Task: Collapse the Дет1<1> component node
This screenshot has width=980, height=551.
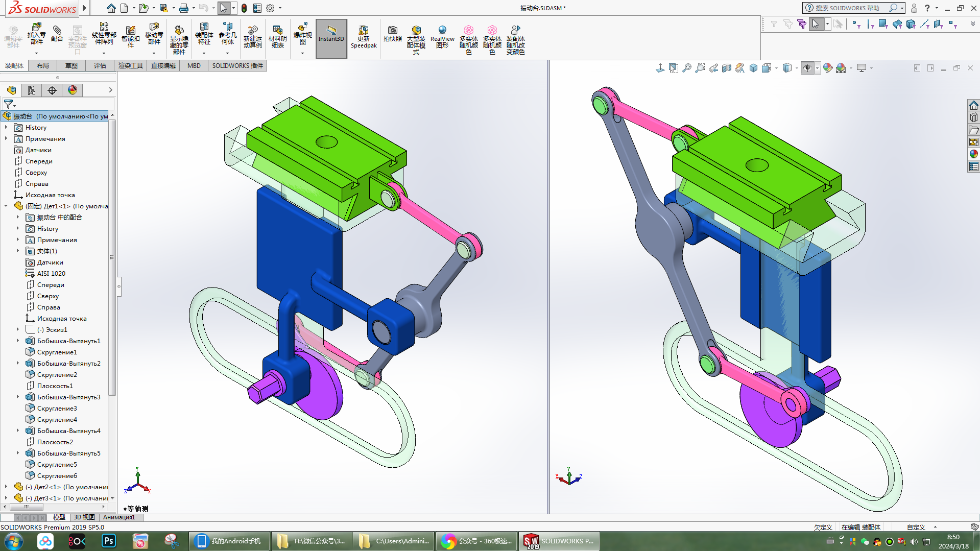Action: [6, 206]
